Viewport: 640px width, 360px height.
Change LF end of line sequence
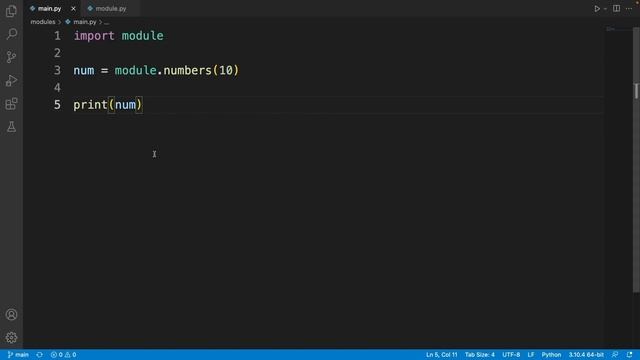tap(531, 355)
